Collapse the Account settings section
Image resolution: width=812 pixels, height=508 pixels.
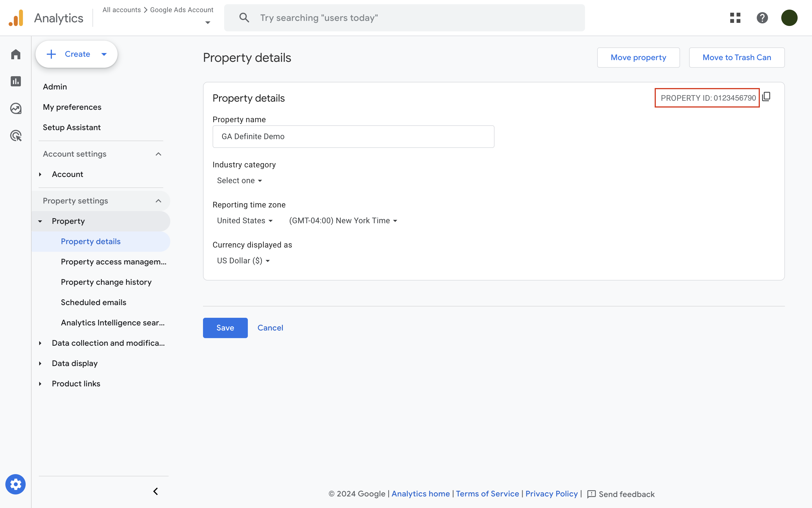click(x=158, y=154)
